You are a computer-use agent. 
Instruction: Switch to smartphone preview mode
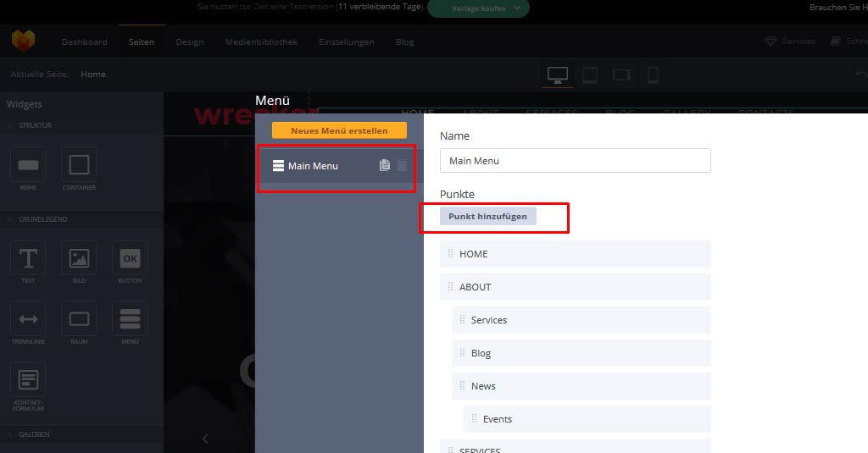pos(653,75)
